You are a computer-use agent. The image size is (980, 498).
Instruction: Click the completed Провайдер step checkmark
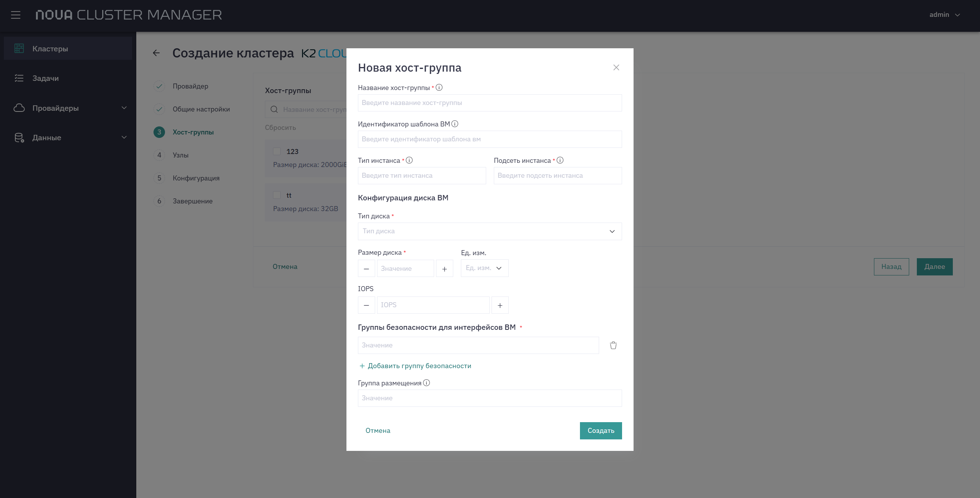tap(159, 86)
